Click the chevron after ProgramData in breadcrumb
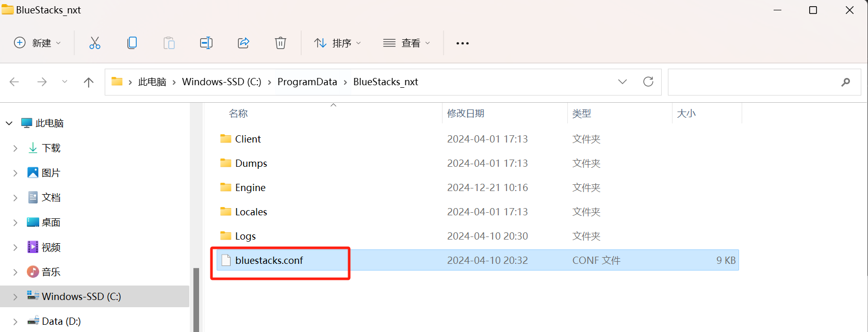Screen dimensions: 868x332 click(345, 82)
